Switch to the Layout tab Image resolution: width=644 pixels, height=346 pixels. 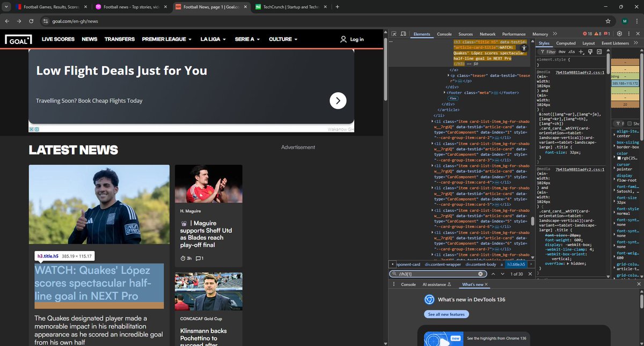tap(588, 43)
